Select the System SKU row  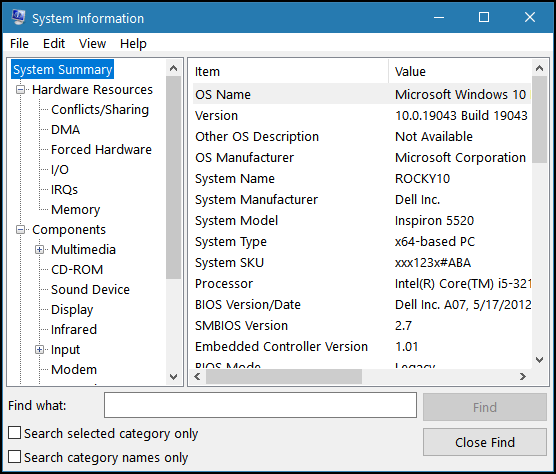point(362,262)
